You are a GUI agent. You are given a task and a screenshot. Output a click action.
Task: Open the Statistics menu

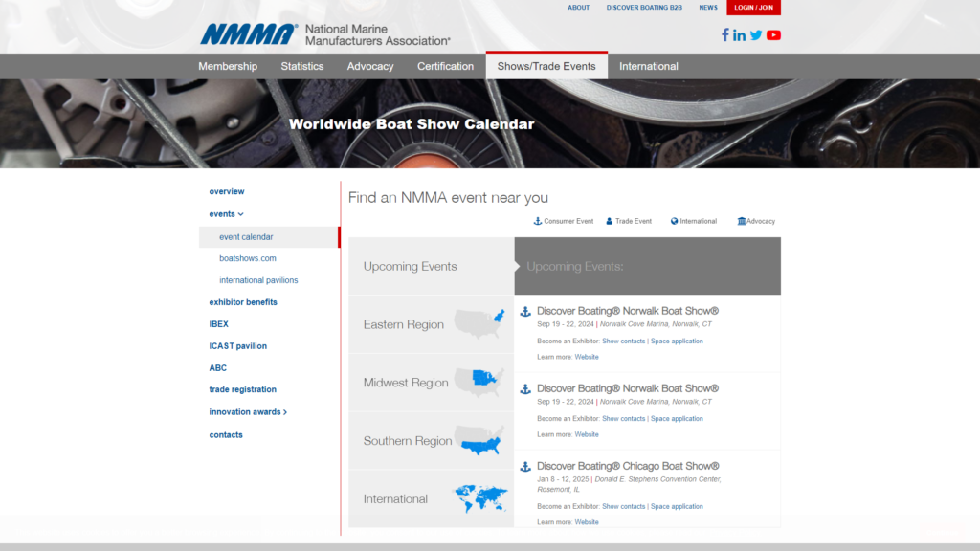pos(301,66)
